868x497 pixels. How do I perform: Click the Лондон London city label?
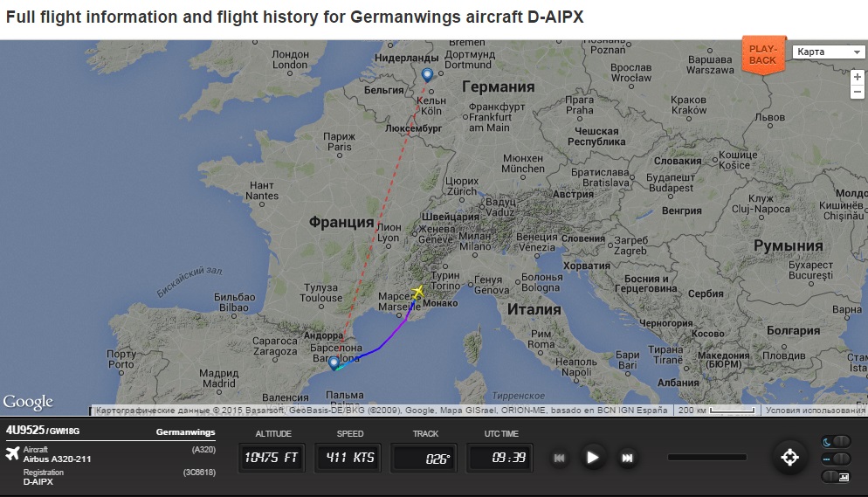(290, 59)
